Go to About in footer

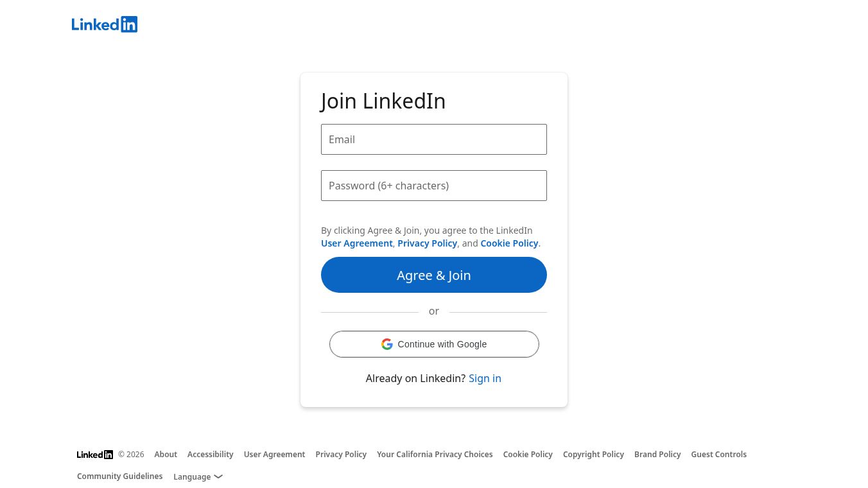pos(166,455)
